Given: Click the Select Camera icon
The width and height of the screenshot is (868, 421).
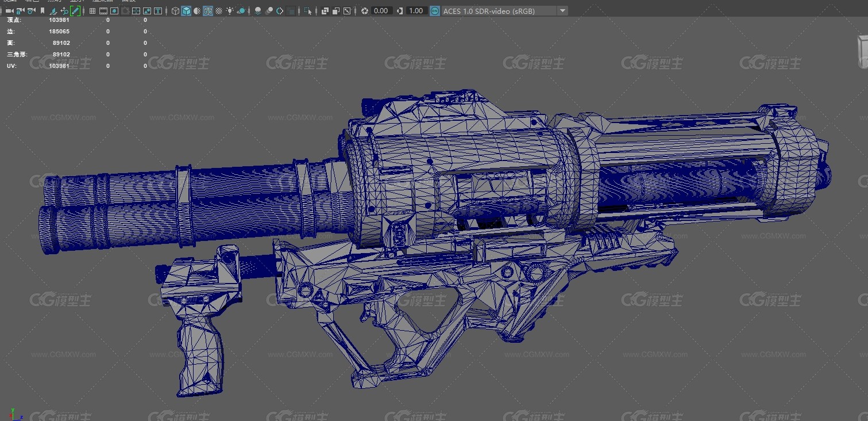Looking at the screenshot, I should pos(10,11).
